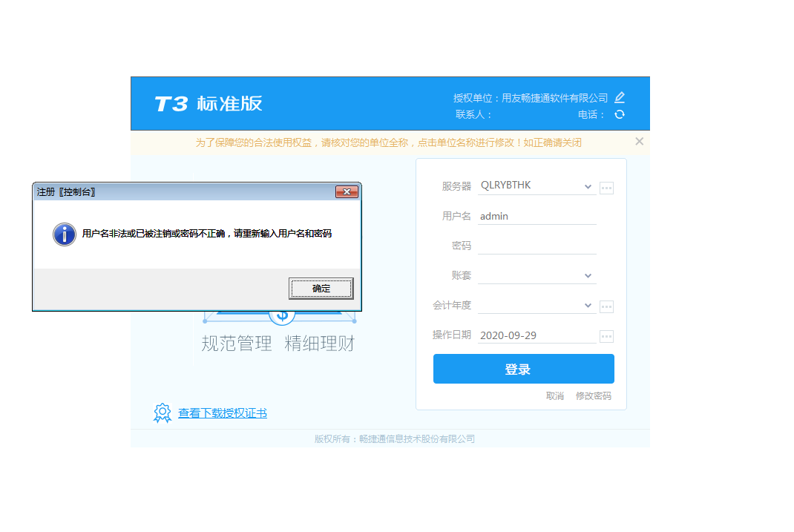Click the refresh icon next to 电话

point(620,114)
